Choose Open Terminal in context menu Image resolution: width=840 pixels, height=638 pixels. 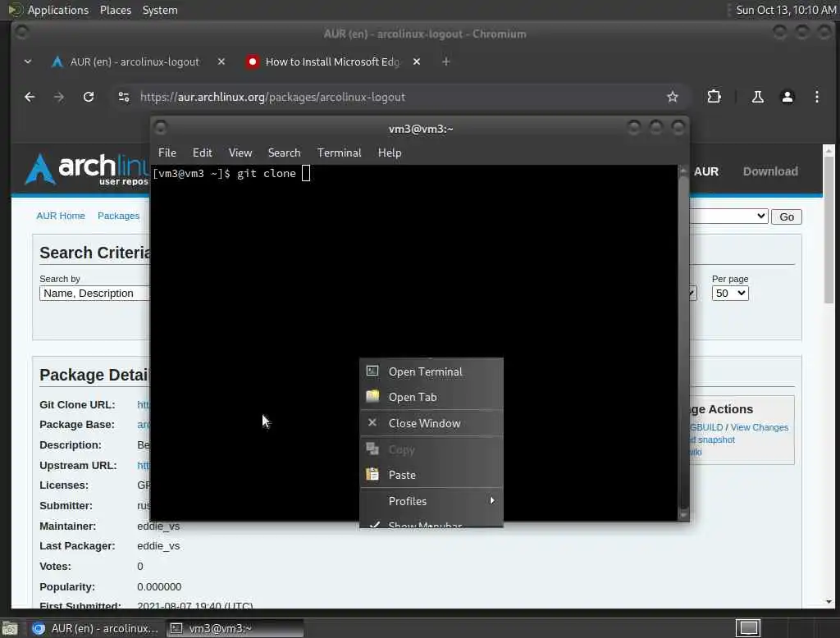point(431,371)
